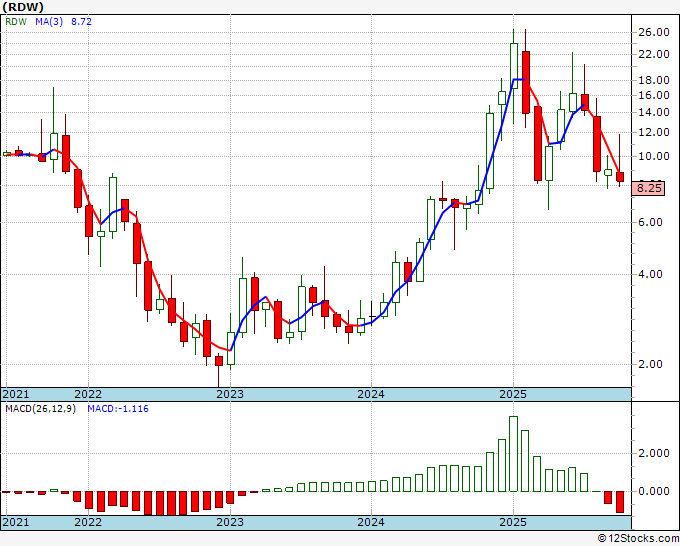Click the 8.72 moving average value

point(81,22)
